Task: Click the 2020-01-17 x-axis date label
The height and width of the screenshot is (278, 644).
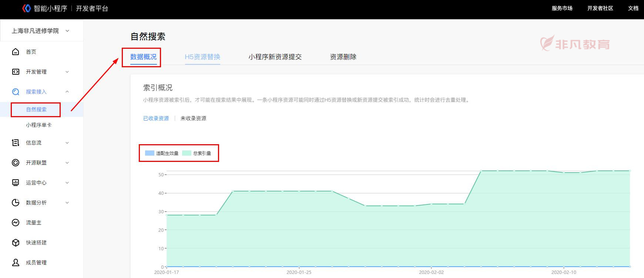Action: click(167, 272)
